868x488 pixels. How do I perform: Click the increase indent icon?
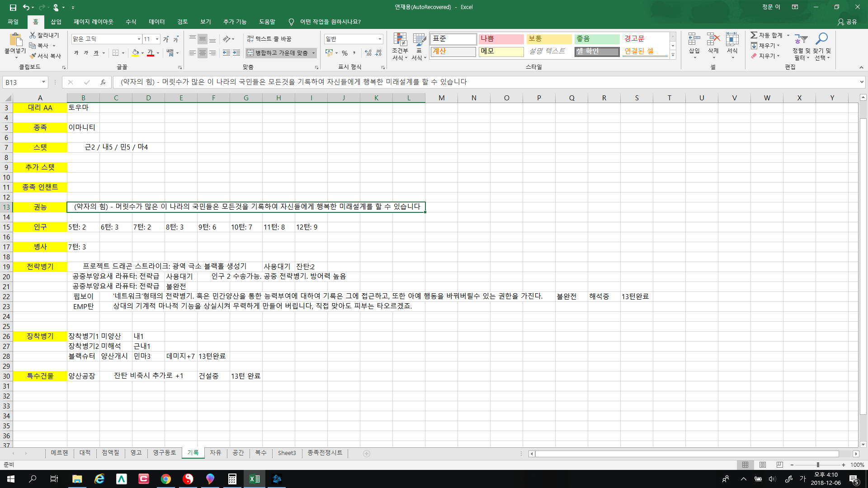coord(236,53)
